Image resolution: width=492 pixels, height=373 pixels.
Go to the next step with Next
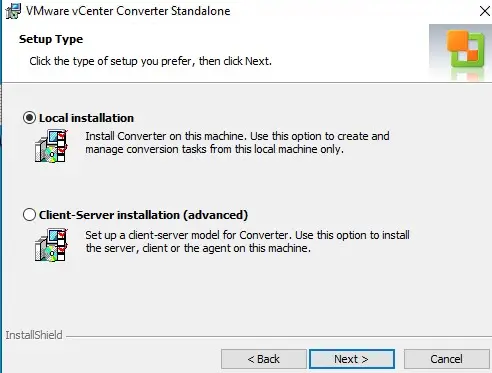click(x=352, y=359)
